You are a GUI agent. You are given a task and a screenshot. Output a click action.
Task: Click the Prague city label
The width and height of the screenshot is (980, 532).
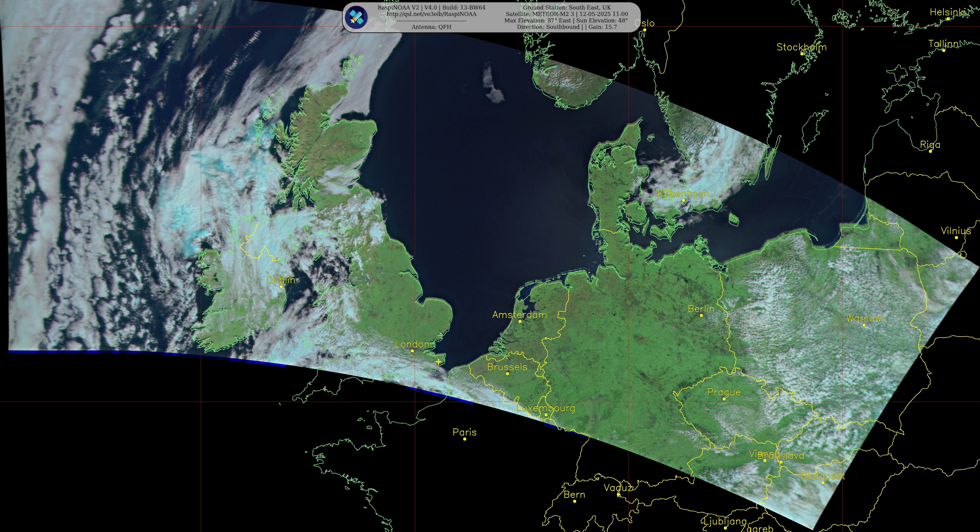[x=724, y=392]
